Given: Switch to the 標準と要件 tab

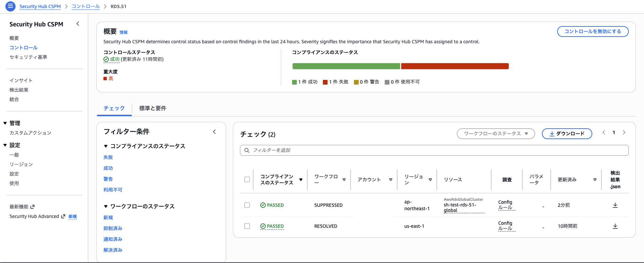Looking at the screenshot, I should coord(153,108).
